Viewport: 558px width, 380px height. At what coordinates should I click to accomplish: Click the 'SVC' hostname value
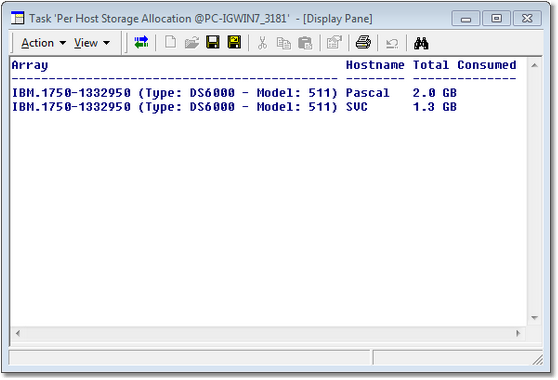357,107
